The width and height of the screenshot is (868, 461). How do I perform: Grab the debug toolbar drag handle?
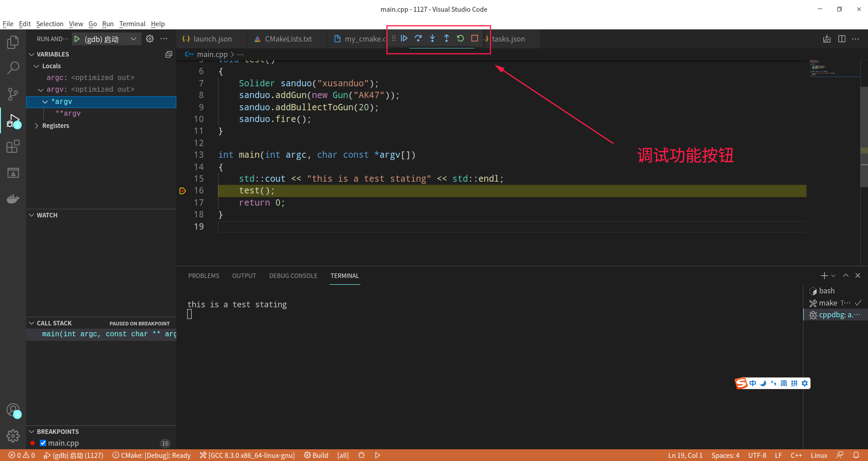393,38
